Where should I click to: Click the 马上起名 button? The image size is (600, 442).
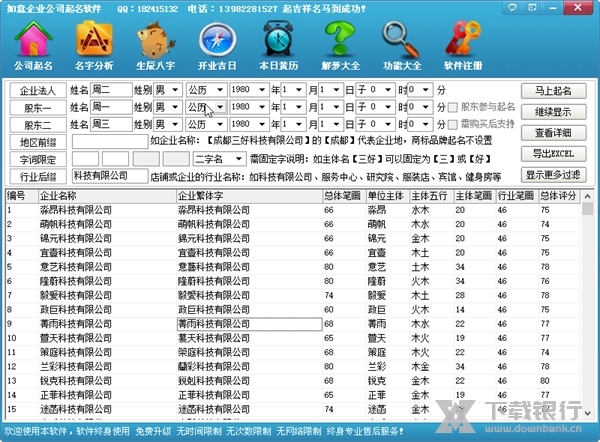pyautogui.click(x=553, y=91)
